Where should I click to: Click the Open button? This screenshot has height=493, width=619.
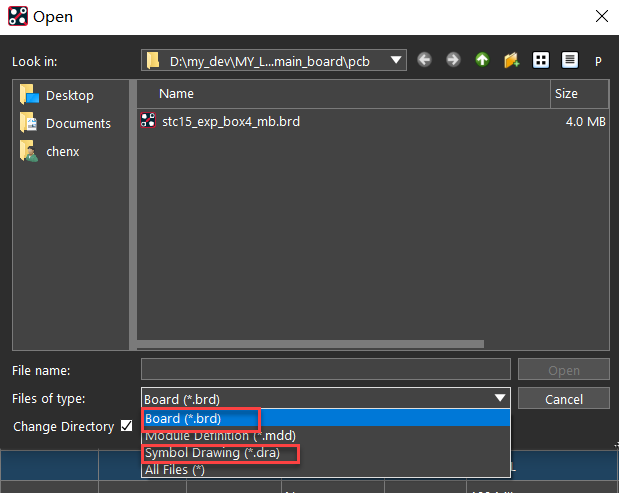click(564, 370)
